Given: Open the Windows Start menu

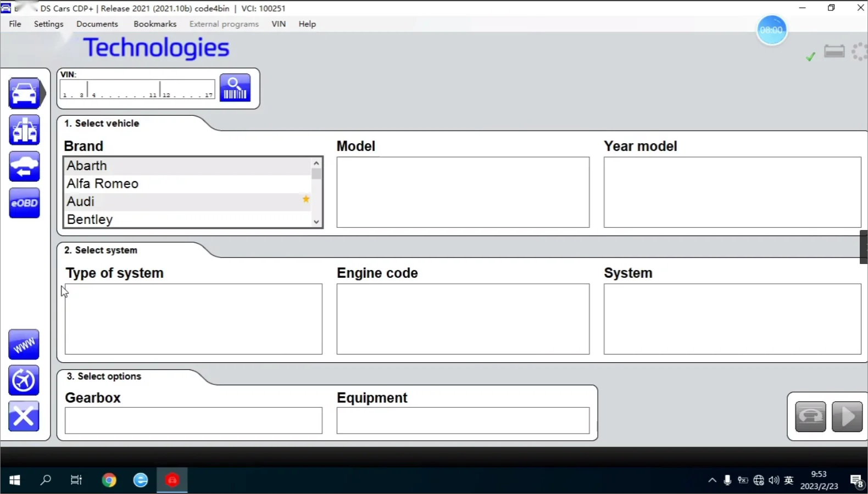Looking at the screenshot, I should coord(15,480).
